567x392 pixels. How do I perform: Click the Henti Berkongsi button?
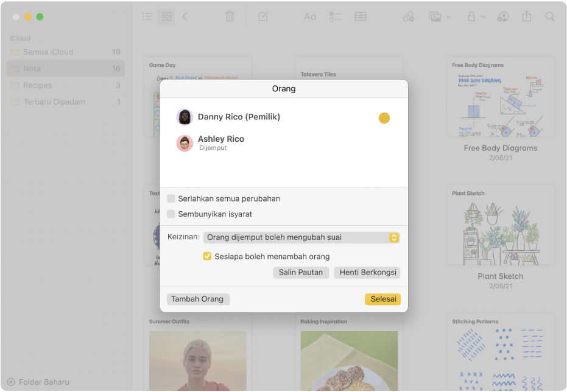click(x=367, y=273)
